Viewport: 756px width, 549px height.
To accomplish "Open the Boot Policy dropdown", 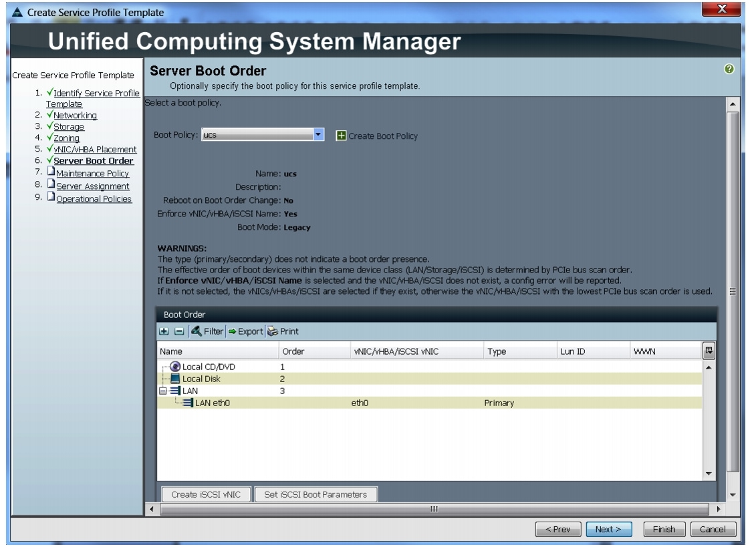I will pos(318,135).
